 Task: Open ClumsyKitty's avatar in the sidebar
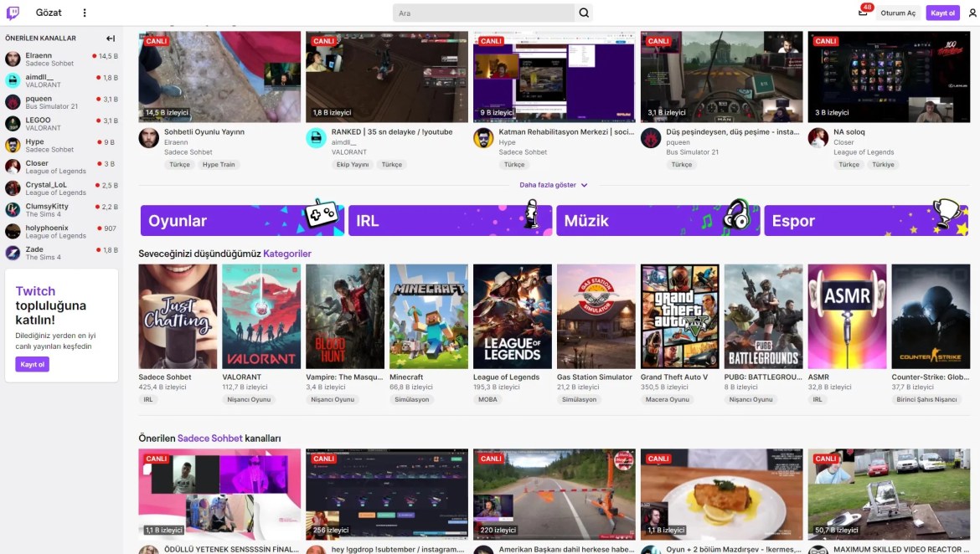pyautogui.click(x=13, y=210)
